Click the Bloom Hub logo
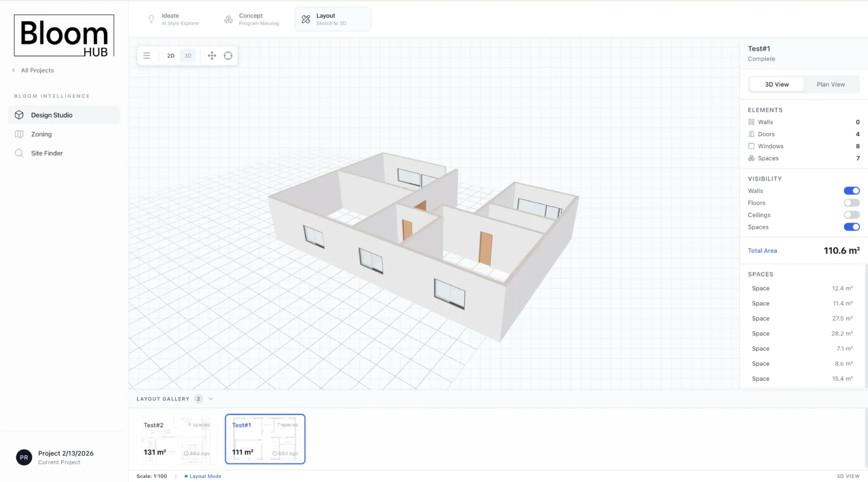The height and width of the screenshot is (482, 868). coord(64,35)
